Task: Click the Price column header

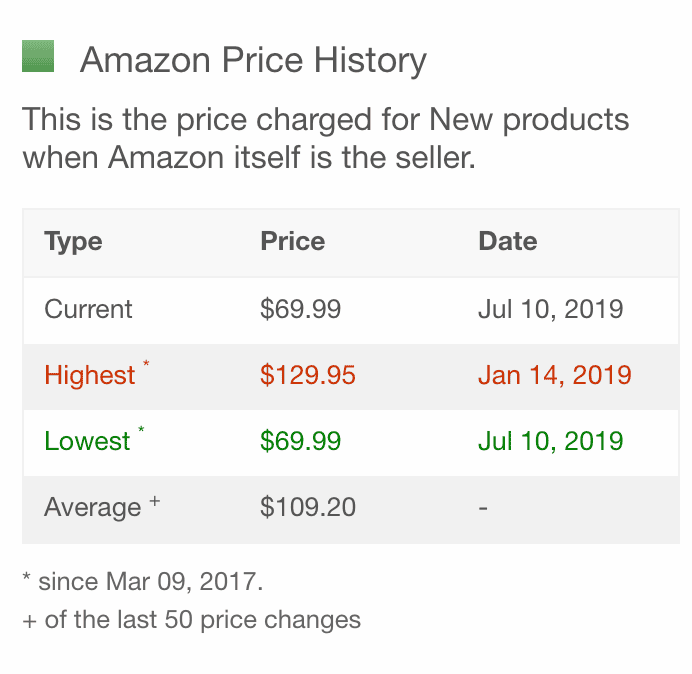Action: point(293,241)
